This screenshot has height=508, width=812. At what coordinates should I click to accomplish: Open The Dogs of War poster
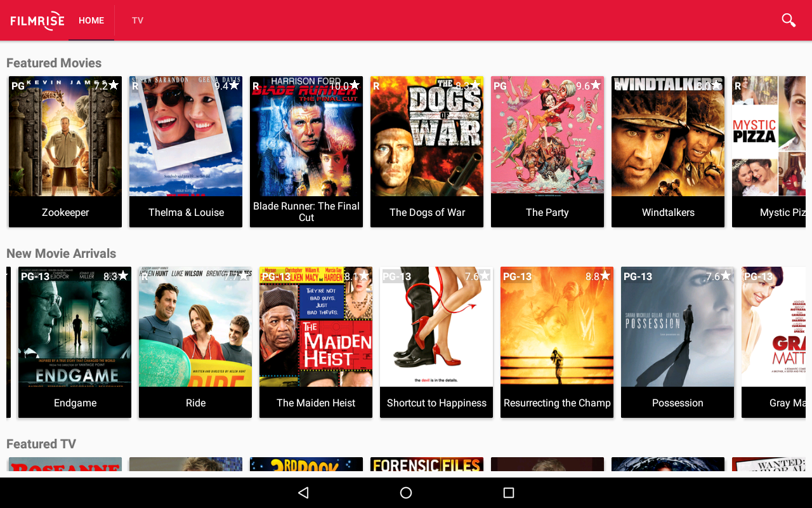pos(427,136)
